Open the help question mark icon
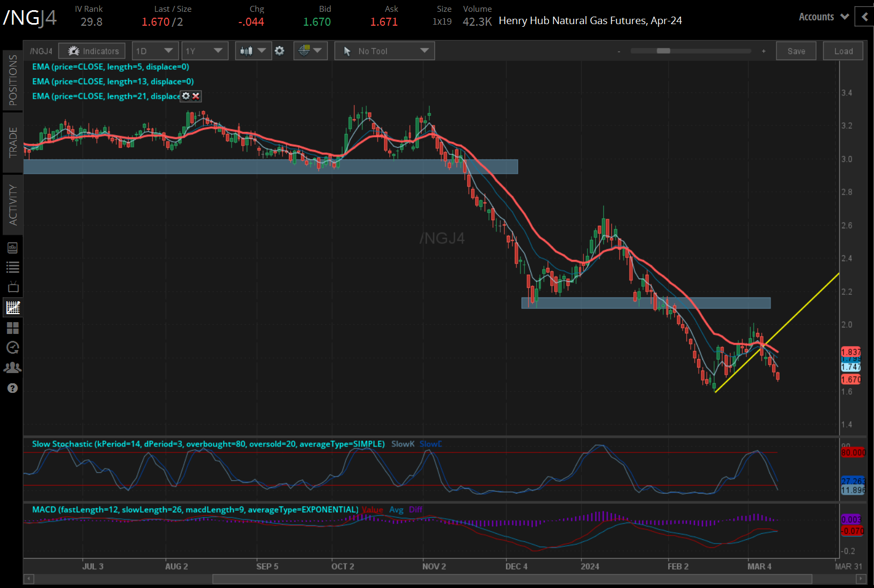 [x=12, y=388]
